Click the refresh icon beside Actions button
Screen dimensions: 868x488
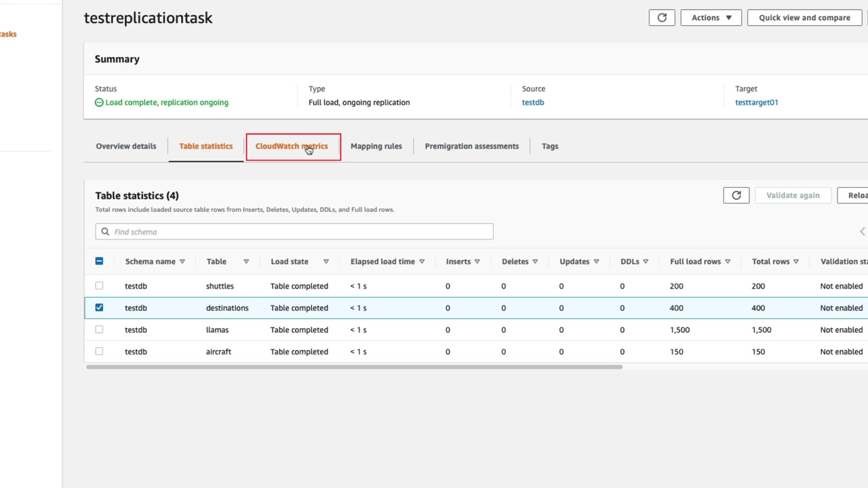pyautogui.click(x=662, y=18)
